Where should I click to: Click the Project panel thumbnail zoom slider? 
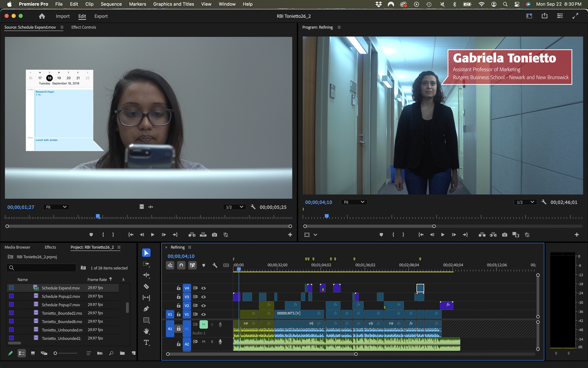click(x=65, y=353)
